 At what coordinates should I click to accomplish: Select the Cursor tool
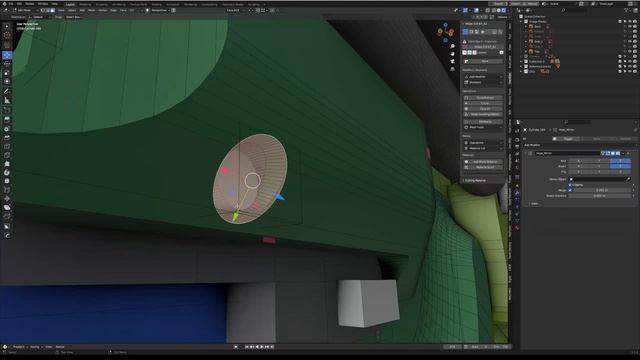click(x=7, y=35)
